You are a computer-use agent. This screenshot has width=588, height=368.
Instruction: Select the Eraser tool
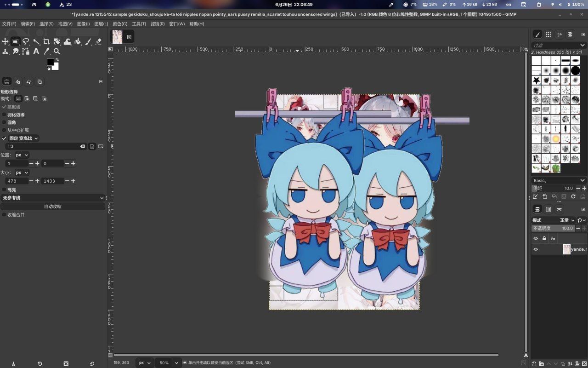click(98, 41)
